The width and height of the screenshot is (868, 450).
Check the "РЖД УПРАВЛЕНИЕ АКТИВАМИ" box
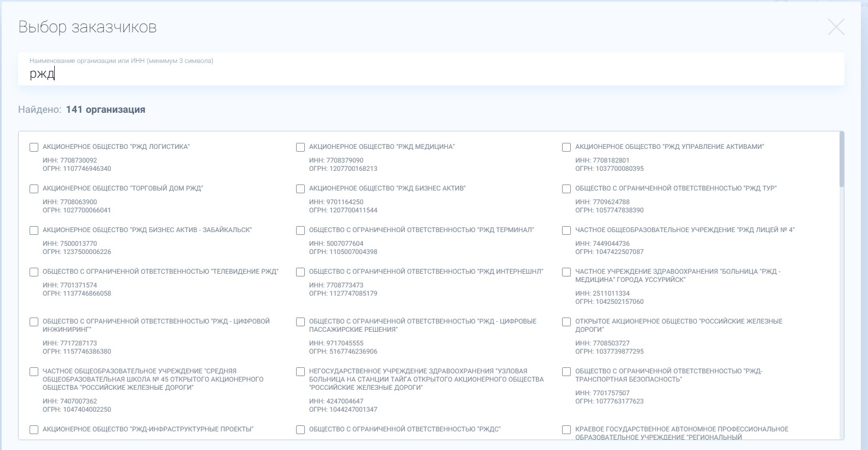click(x=566, y=147)
